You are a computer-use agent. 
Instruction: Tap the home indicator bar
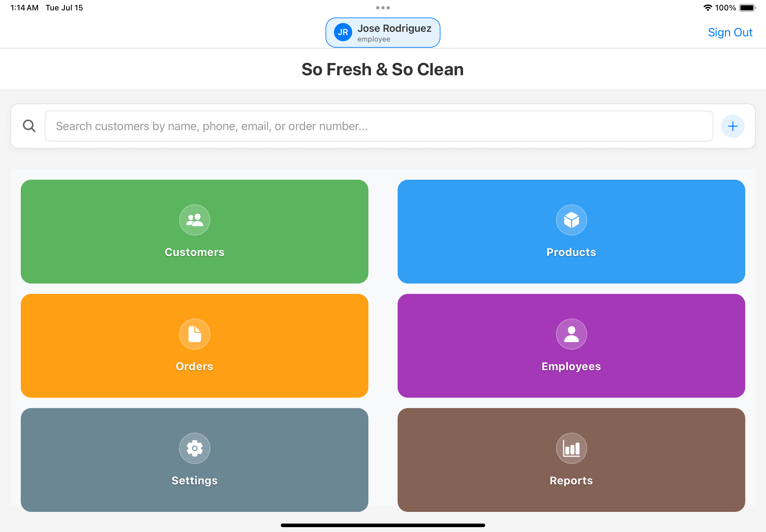(383, 525)
